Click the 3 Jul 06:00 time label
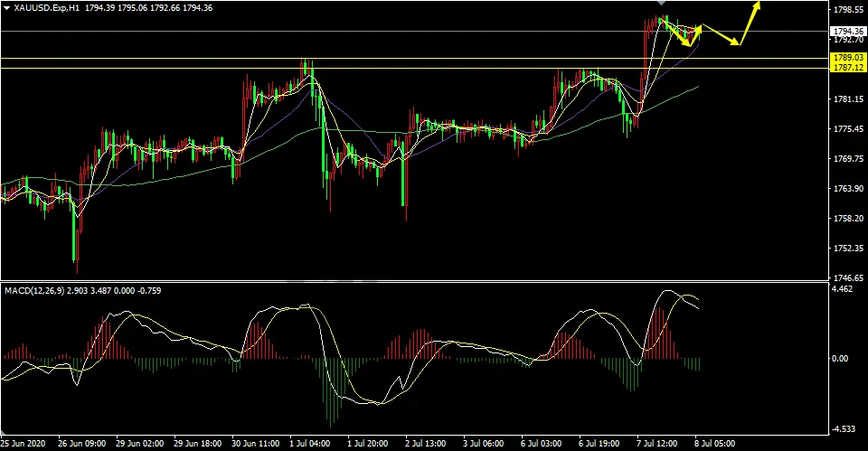 (483, 444)
